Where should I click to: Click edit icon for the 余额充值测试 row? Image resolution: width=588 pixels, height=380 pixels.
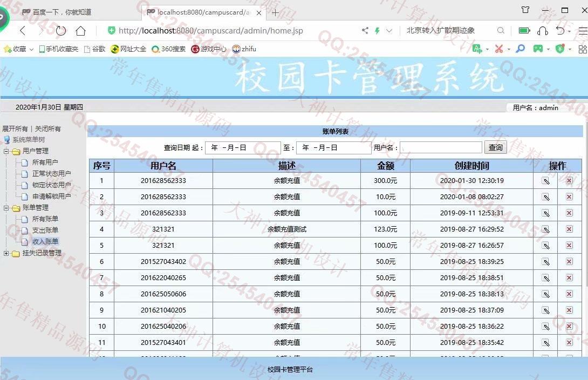[545, 229]
